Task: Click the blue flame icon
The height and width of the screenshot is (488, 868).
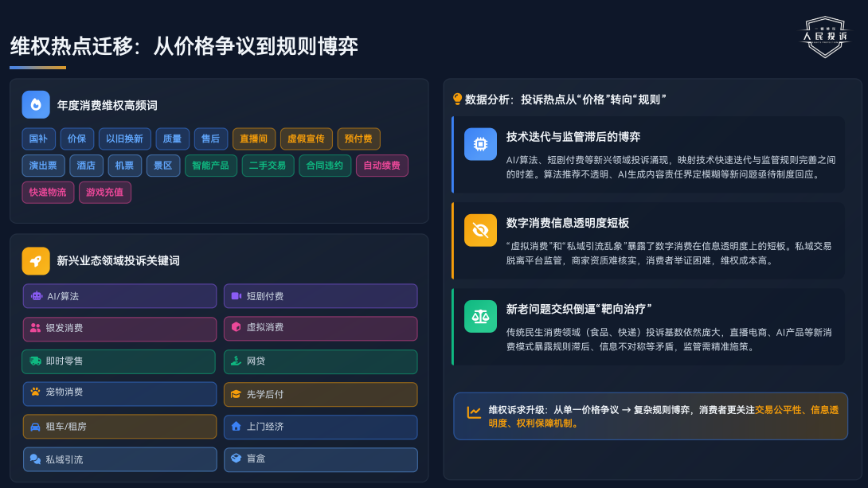Action: pyautogui.click(x=36, y=104)
